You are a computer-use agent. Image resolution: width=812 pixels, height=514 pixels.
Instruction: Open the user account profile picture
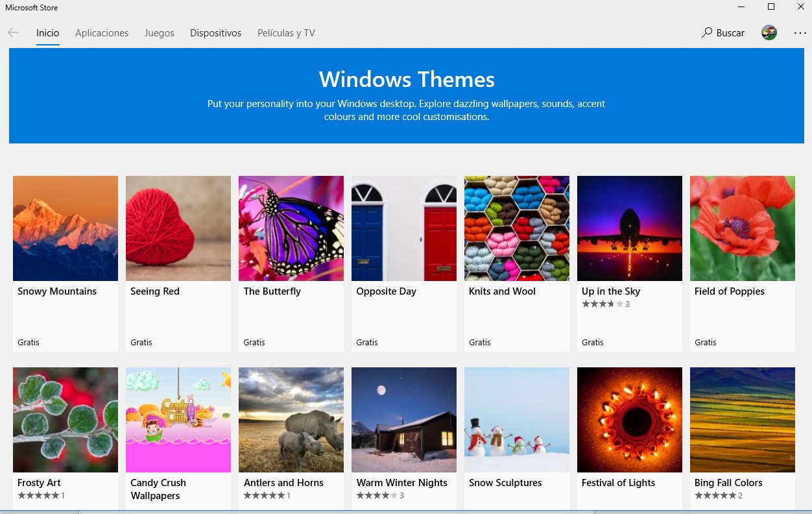point(769,32)
